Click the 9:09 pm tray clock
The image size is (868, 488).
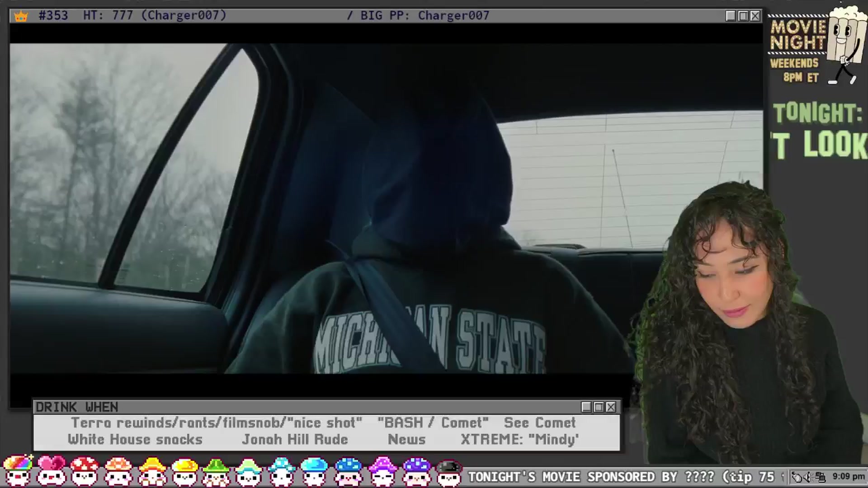tap(849, 477)
